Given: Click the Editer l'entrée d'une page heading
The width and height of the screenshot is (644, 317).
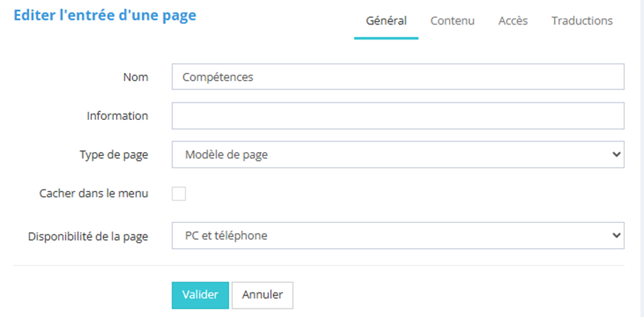Looking at the screenshot, I should (x=105, y=15).
